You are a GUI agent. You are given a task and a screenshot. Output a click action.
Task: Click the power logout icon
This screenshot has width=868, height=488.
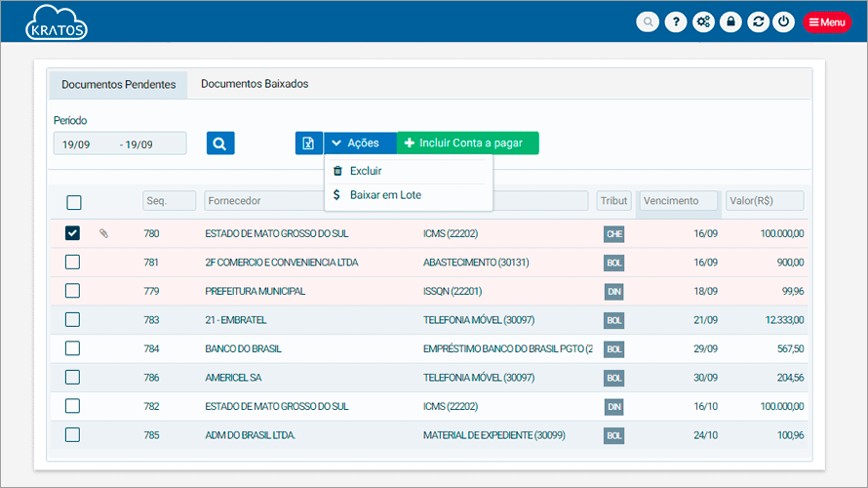point(784,22)
